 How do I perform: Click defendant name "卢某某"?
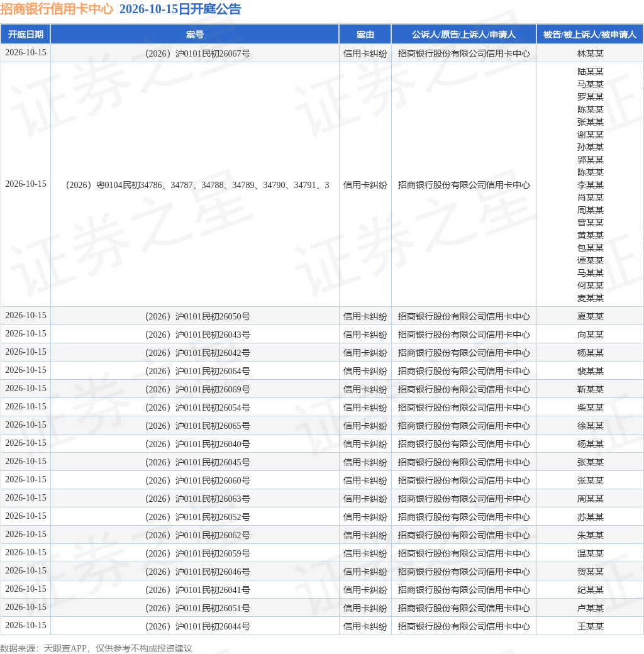pyautogui.click(x=590, y=608)
